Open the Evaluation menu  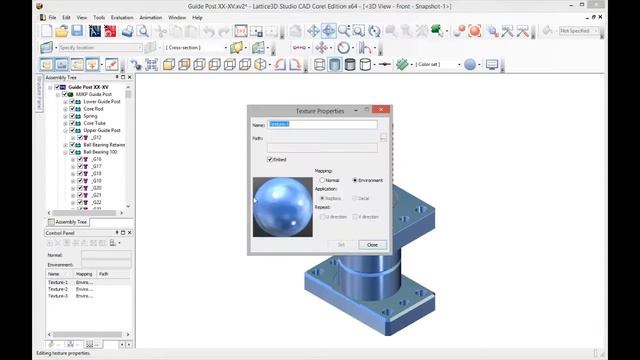point(122,18)
